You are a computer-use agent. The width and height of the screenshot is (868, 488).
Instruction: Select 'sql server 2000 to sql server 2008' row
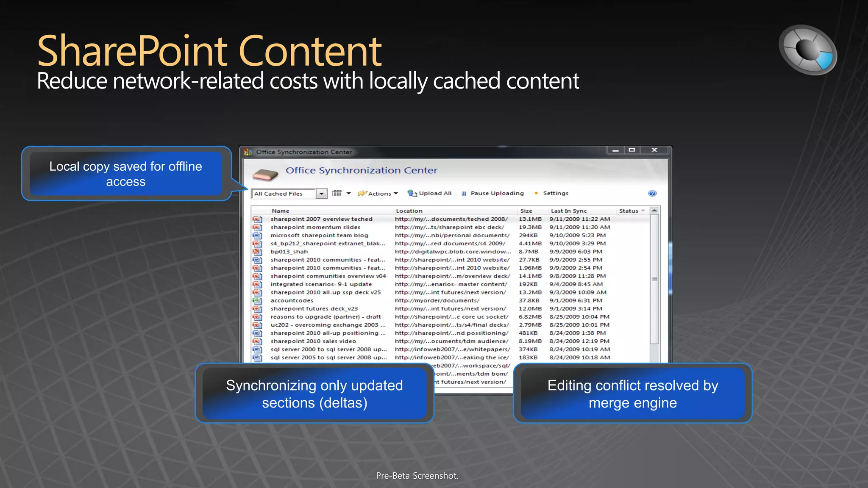pyautogui.click(x=450, y=349)
